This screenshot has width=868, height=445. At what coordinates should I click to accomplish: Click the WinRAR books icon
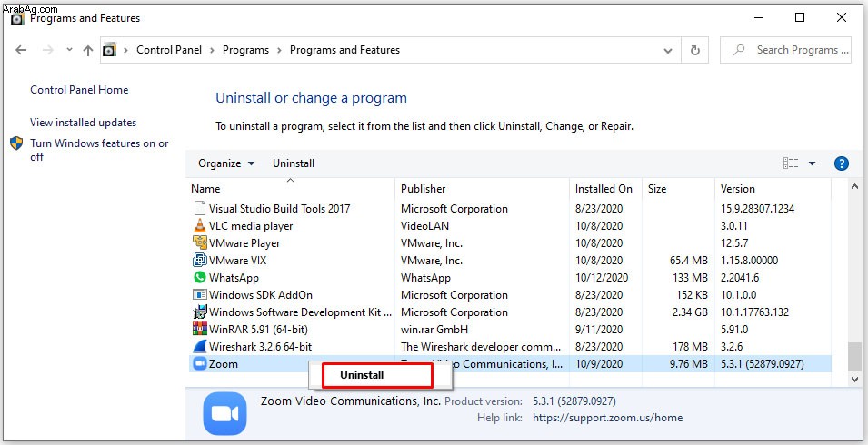(199, 329)
